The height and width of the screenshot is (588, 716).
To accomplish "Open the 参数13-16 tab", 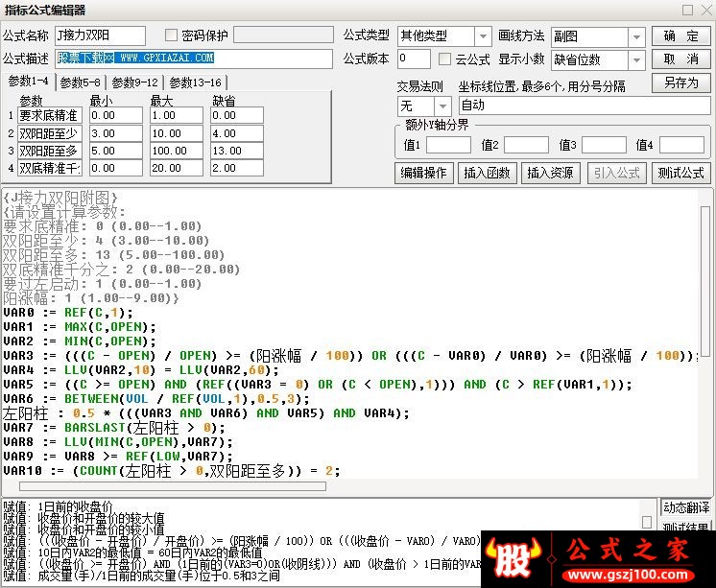I will pos(196,82).
